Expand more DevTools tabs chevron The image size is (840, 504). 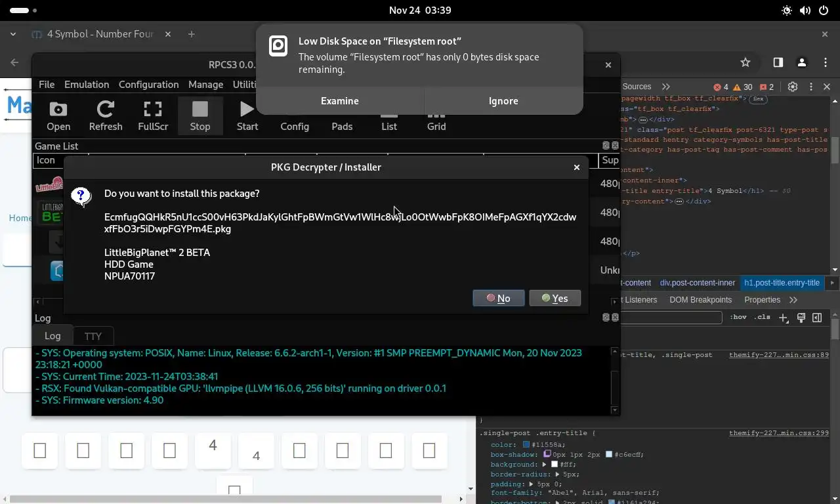(x=666, y=87)
